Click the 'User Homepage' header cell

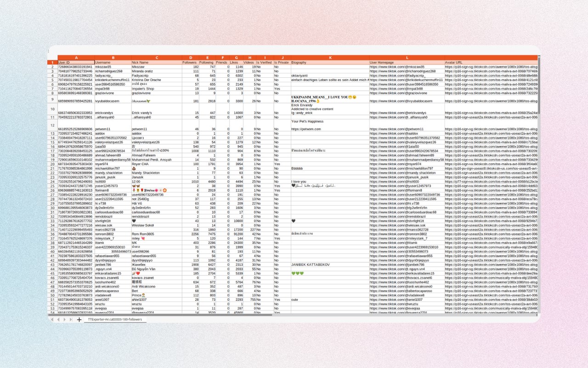[x=407, y=63]
